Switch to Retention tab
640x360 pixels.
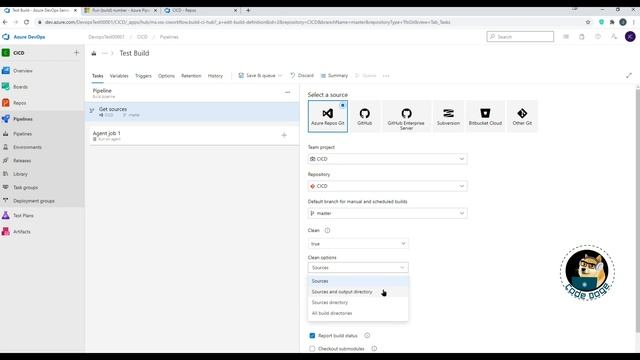pos(191,76)
